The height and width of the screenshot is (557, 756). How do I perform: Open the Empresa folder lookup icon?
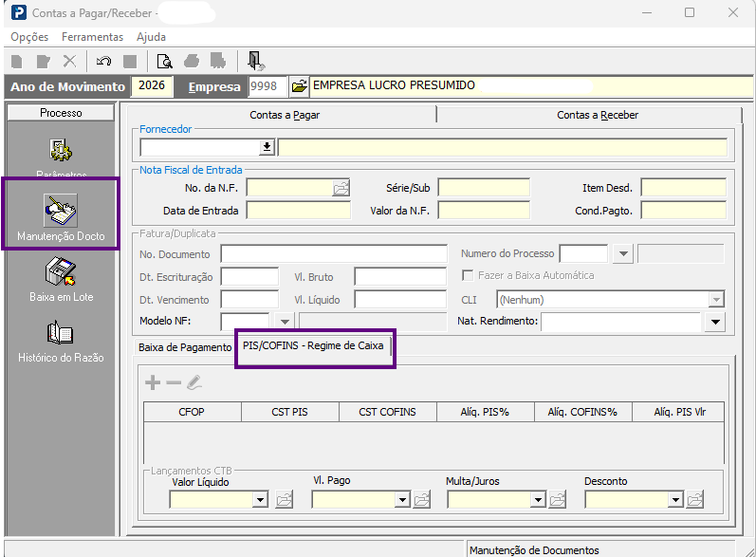tap(299, 86)
